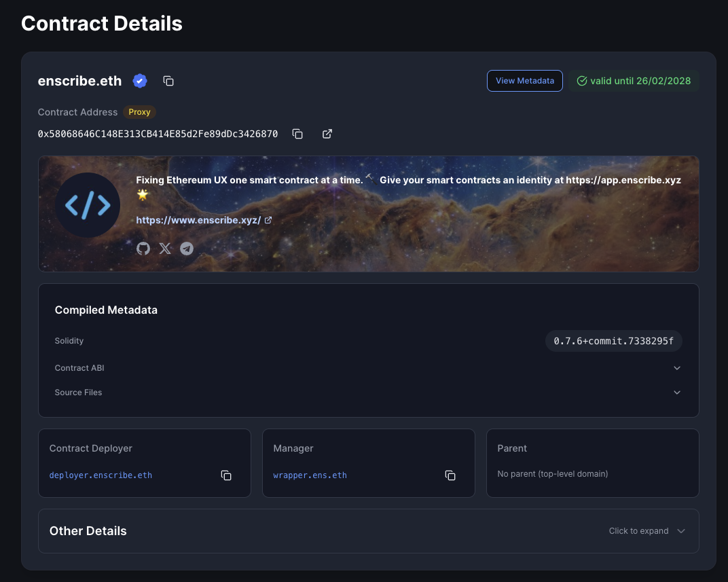Click the enscribe code logo avatar
This screenshot has width=728, height=582.
coord(88,205)
